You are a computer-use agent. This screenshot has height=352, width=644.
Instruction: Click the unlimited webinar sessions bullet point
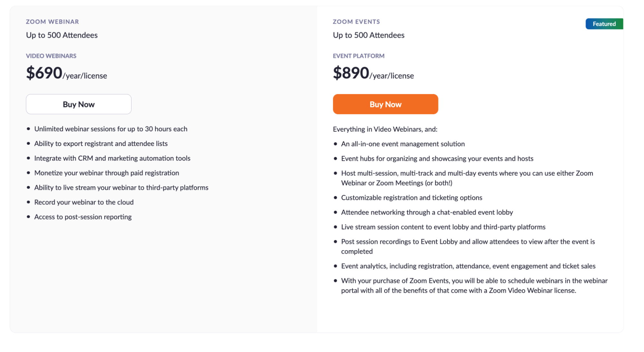click(x=111, y=129)
